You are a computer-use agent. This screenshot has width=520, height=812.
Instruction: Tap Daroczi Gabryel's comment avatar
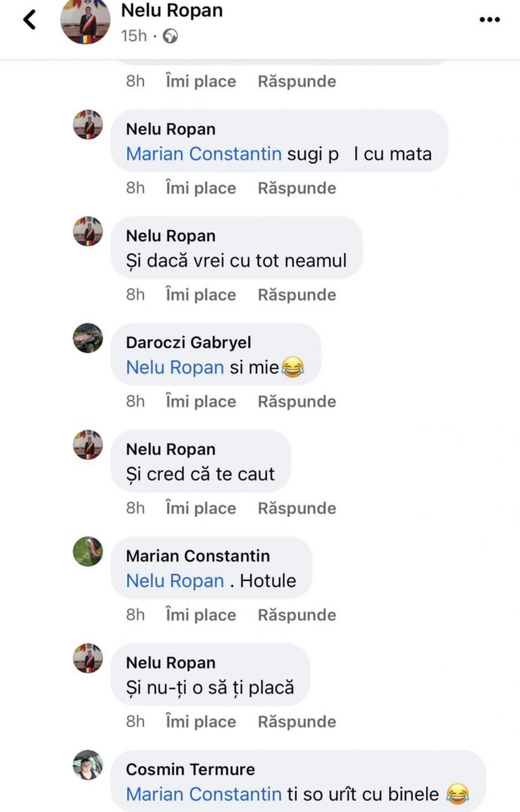pyautogui.click(x=88, y=338)
